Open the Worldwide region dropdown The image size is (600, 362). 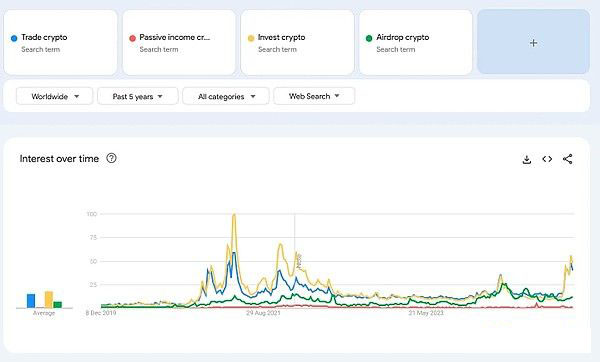pos(54,96)
